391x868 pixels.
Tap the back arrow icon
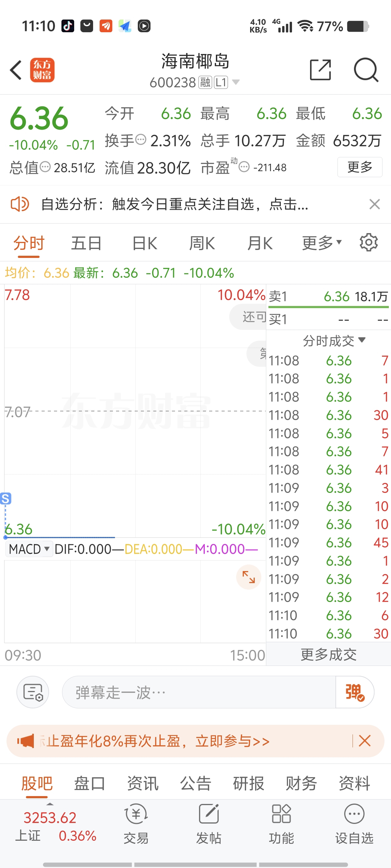16,70
